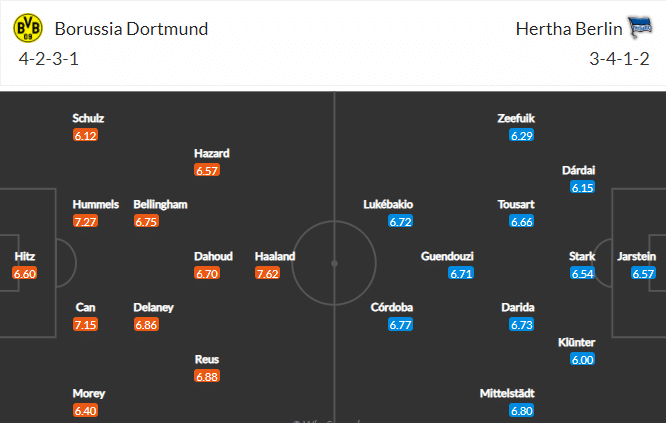Click the Borussia Dortmund club crest

28,28
